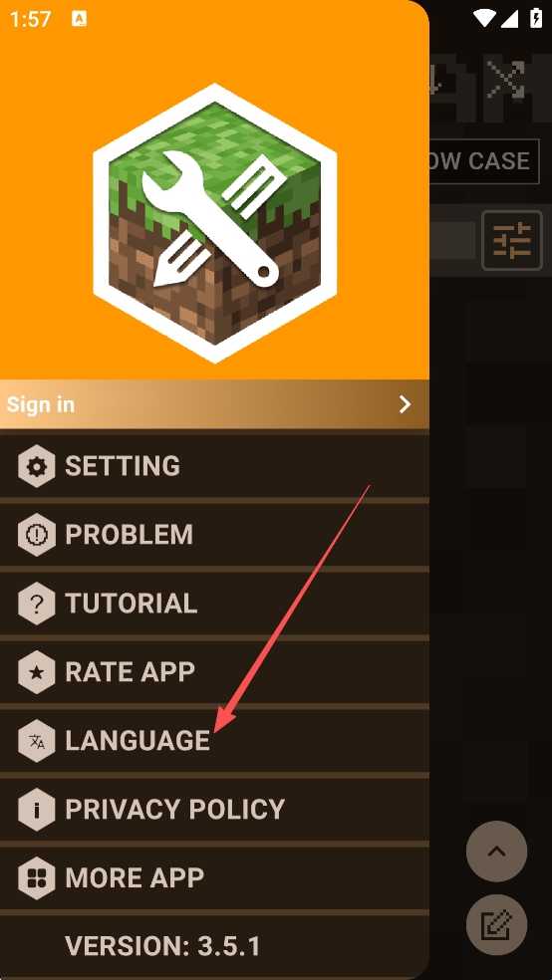Click the Rate App star icon
This screenshot has height=980, width=552.
coord(37,672)
